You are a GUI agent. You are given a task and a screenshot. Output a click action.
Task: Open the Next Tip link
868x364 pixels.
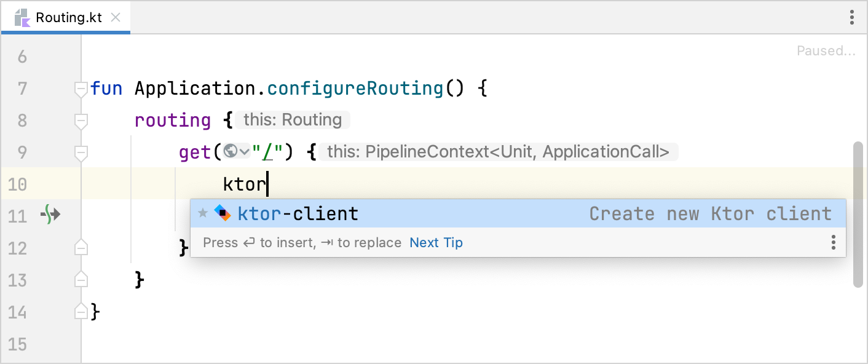(x=436, y=242)
